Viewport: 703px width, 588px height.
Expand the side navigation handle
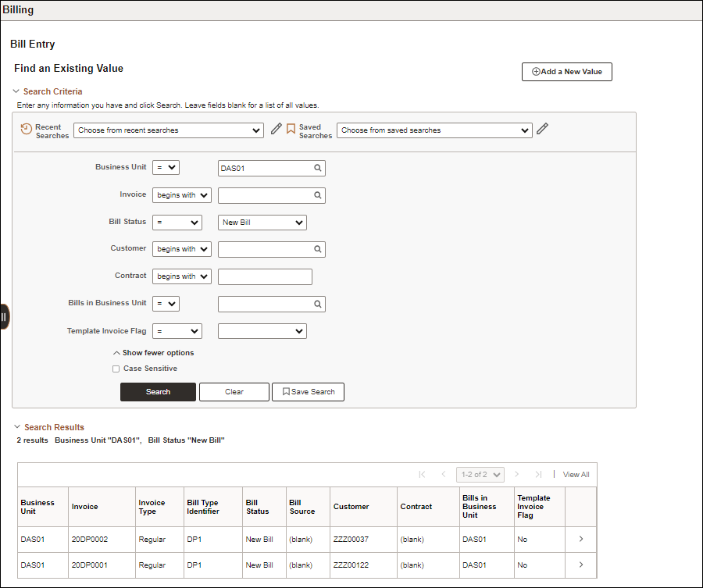point(4,317)
